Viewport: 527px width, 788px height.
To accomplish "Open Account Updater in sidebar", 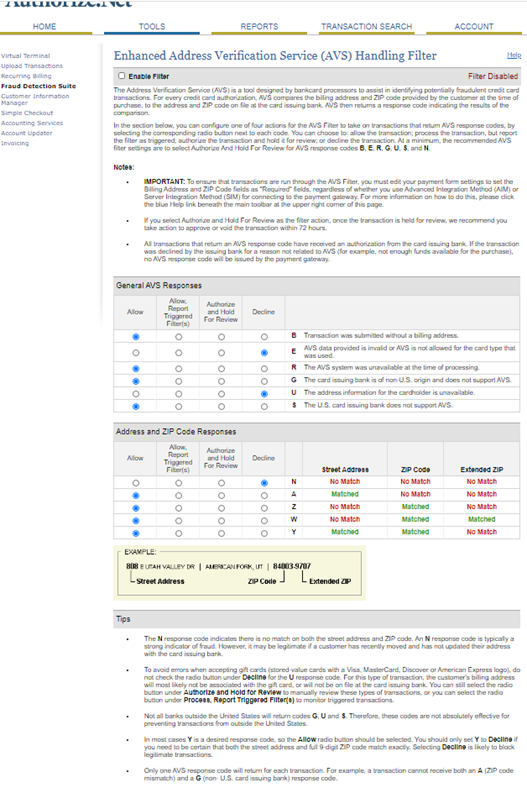I will [27, 133].
